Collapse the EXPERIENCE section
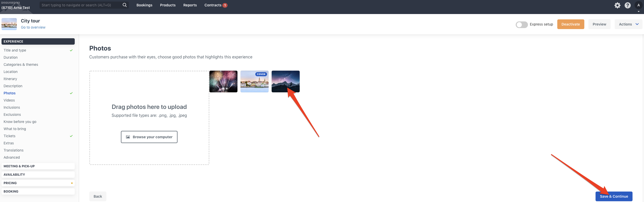The image size is (644, 202). tap(38, 41)
